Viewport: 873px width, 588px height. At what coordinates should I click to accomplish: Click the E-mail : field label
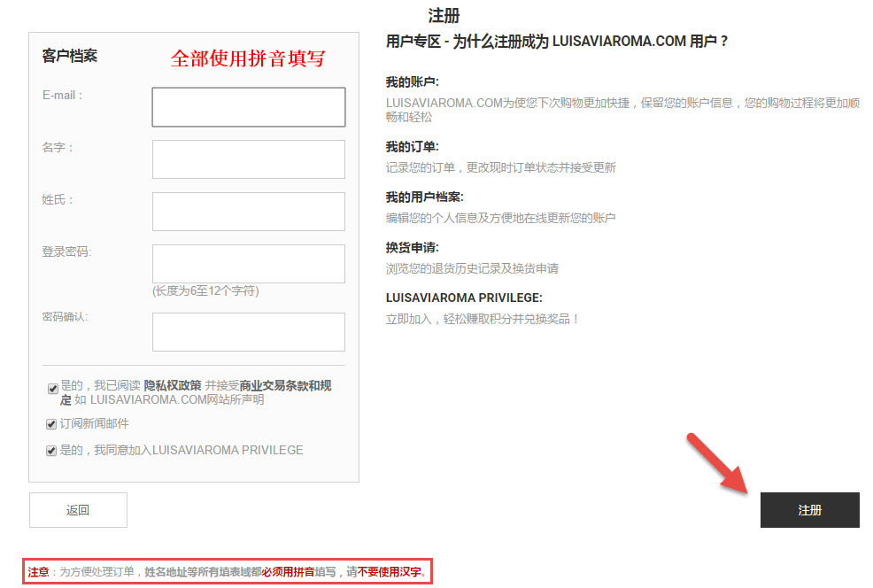(x=62, y=96)
